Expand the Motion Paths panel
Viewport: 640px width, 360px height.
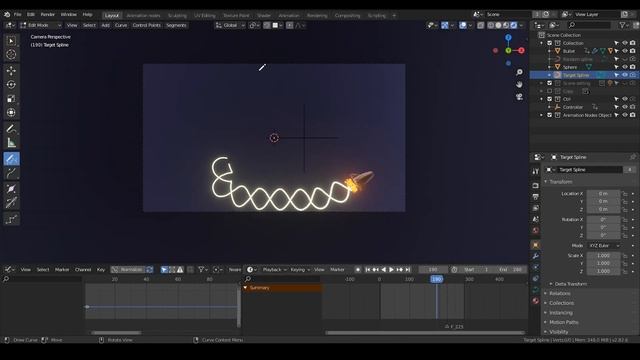tap(563, 322)
